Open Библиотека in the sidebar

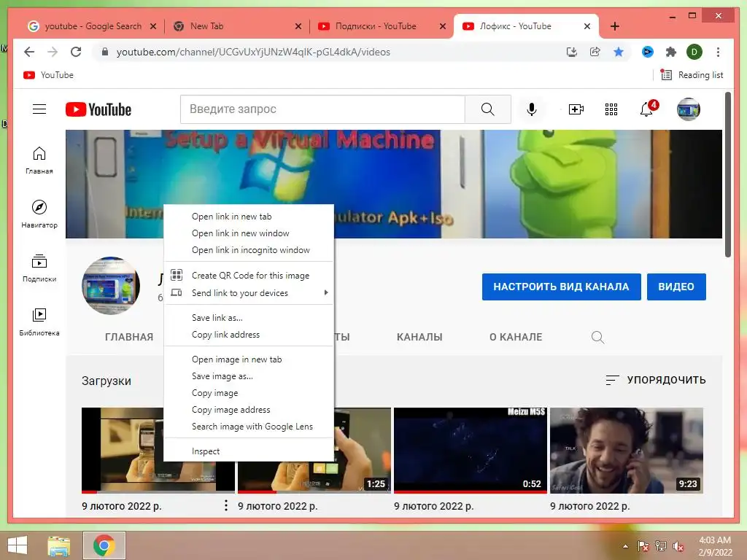39,322
